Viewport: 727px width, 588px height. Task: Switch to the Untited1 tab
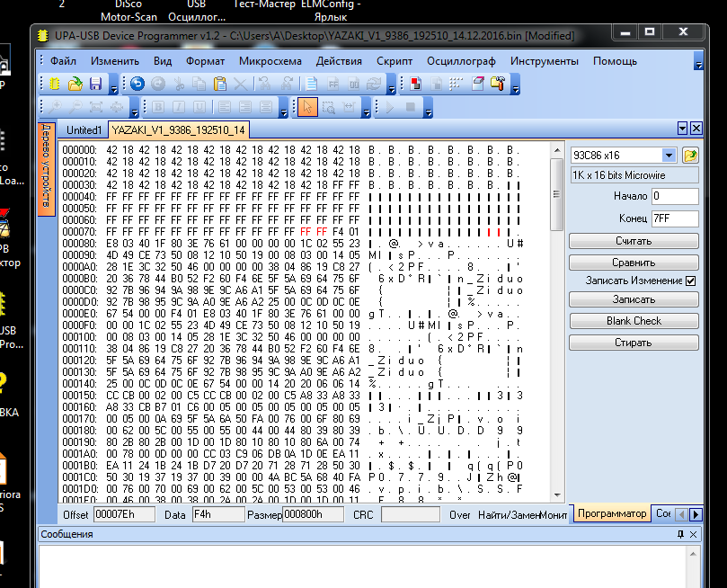(84, 130)
